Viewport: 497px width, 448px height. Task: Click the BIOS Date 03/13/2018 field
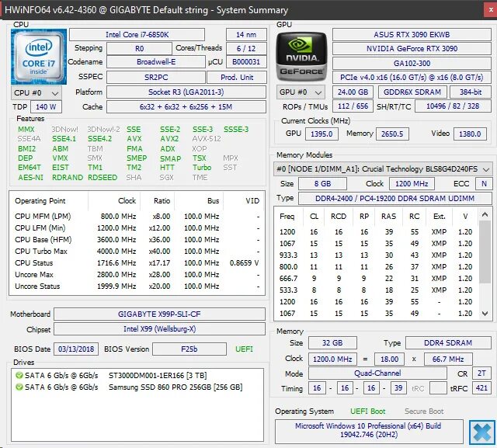[76, 349]
